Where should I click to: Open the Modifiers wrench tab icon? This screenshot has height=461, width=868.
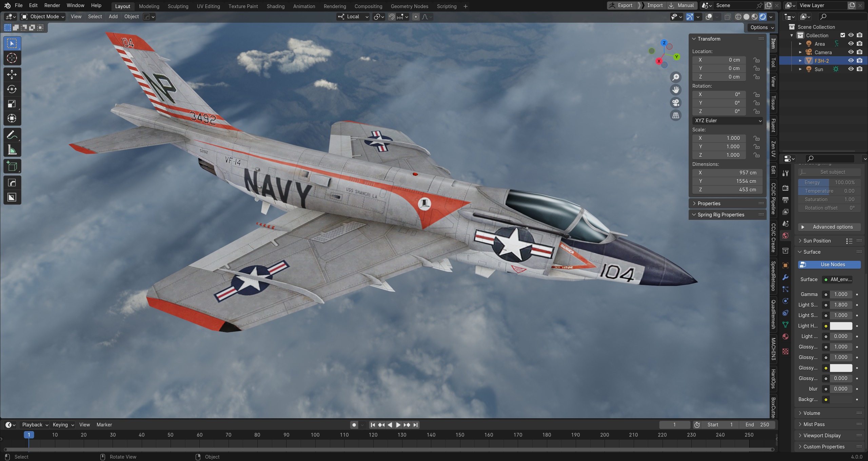(785, 277)
